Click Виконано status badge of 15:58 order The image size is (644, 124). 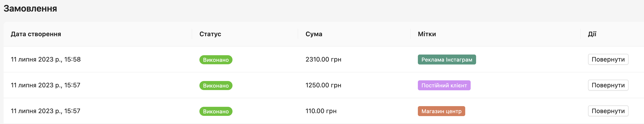216,60
